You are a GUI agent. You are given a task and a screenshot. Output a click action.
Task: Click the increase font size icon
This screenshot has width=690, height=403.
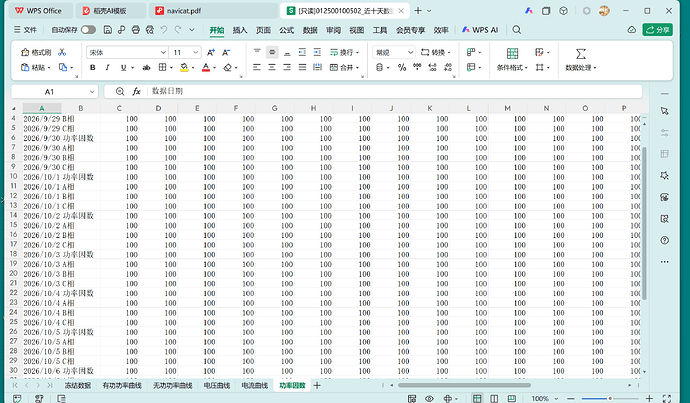[211, 52]
